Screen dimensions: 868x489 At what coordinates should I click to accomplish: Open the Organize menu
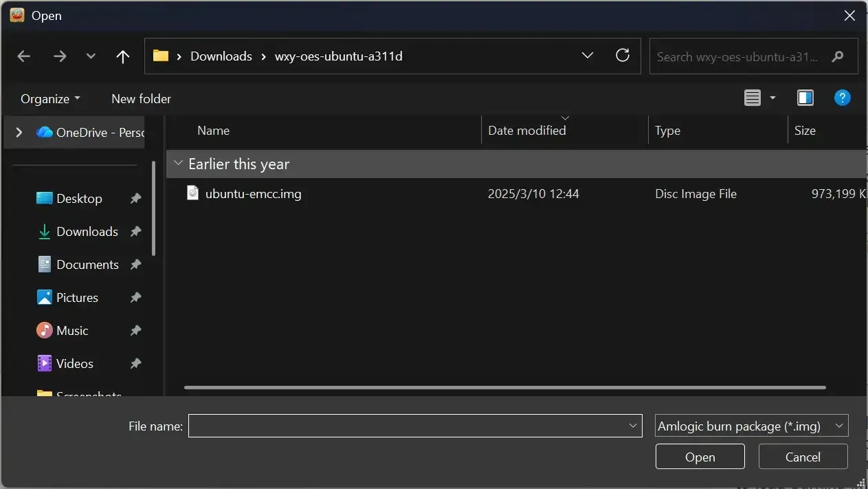[50, 98]
